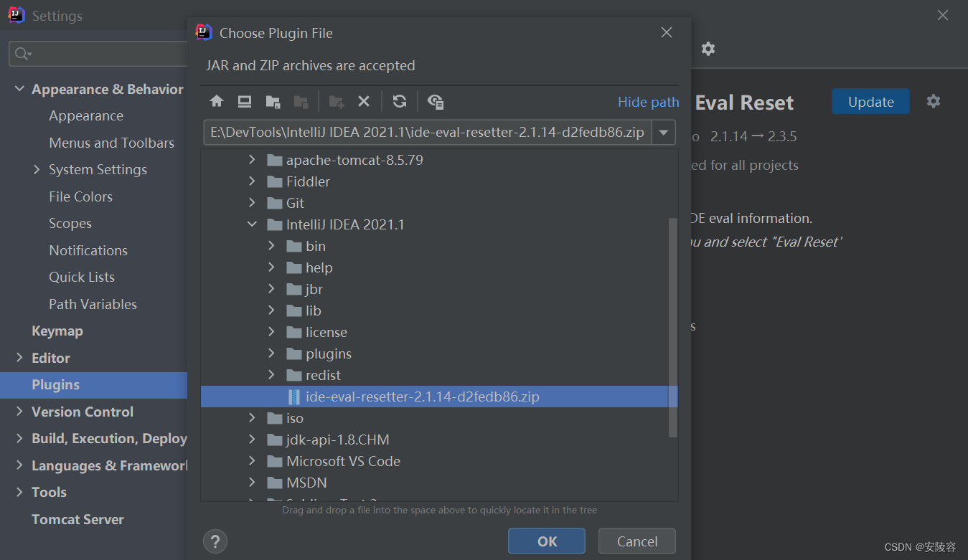
Task: Open the Tomcat Server settings
Action: (x=77, y=519)
